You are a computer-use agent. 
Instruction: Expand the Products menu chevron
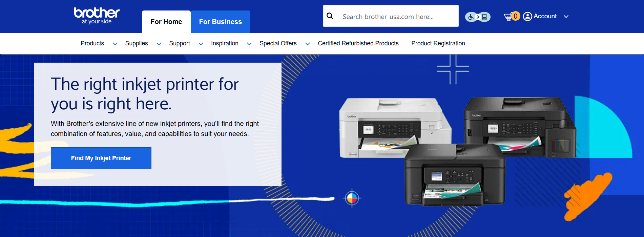point(115,44)
